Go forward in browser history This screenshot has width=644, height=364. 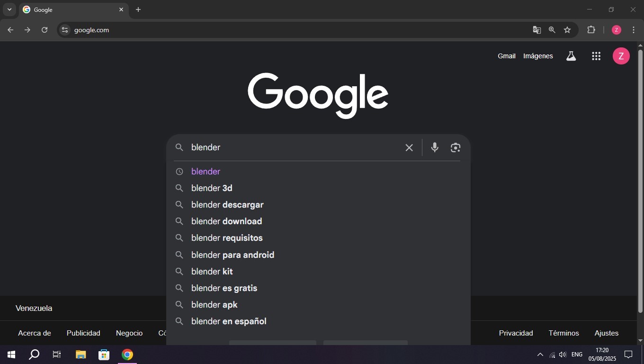(27, 30)
